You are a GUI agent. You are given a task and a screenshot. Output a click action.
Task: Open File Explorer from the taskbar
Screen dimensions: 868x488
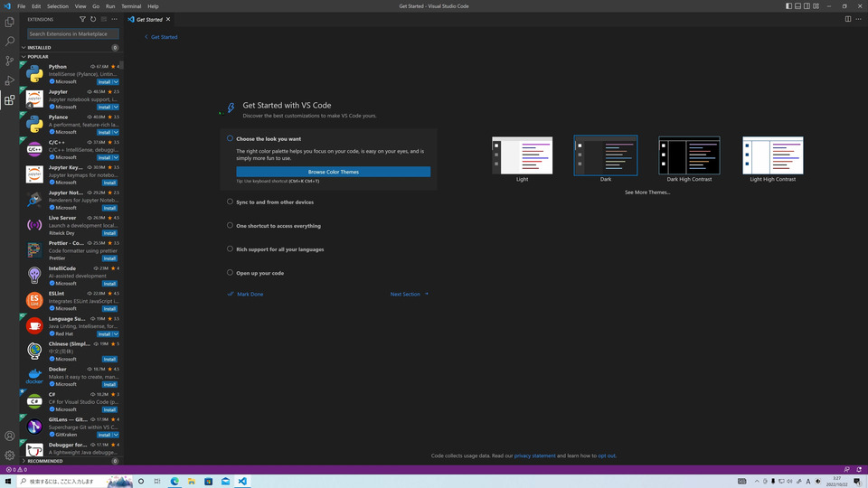click(192, 482)
